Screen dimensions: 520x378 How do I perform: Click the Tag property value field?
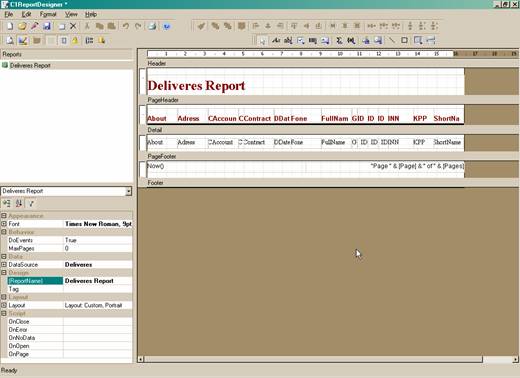click(x=98, y=289)
